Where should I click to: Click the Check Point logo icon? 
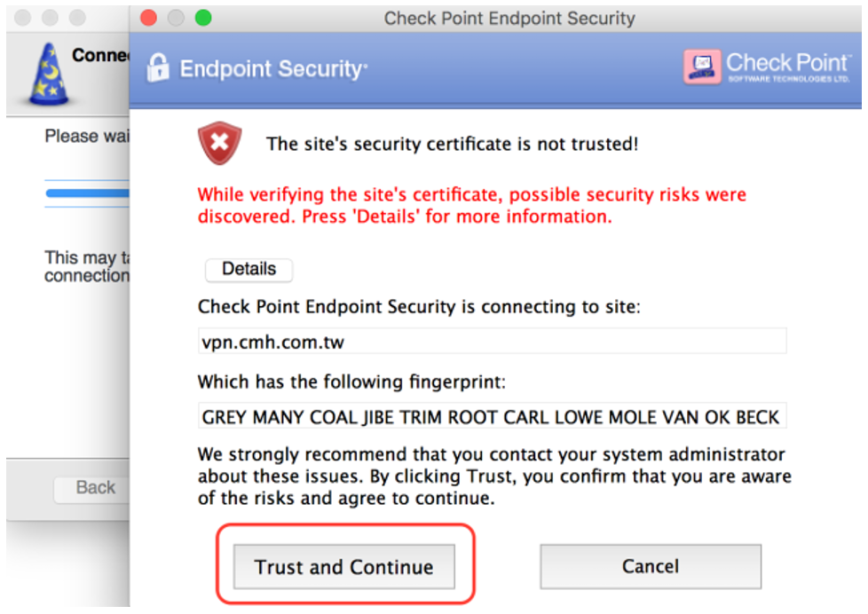pos(702,67)
